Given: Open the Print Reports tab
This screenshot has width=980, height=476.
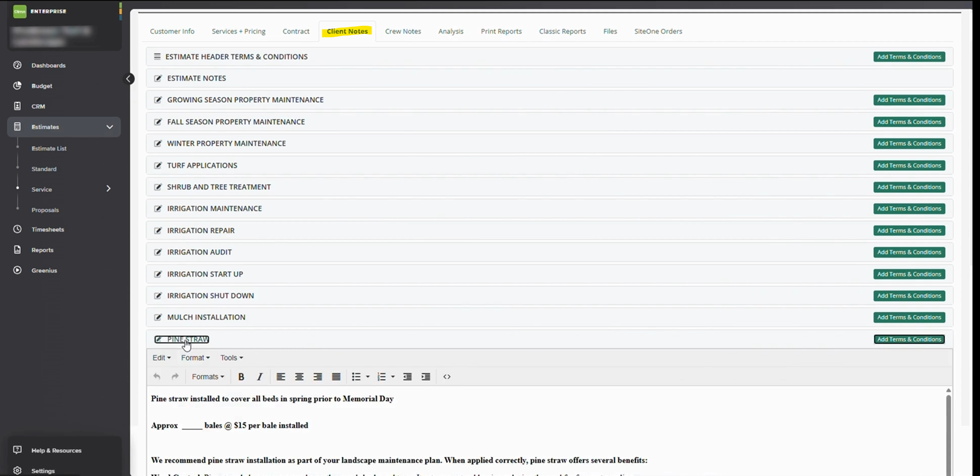Looking at the screenshot, I should point(501,31).
